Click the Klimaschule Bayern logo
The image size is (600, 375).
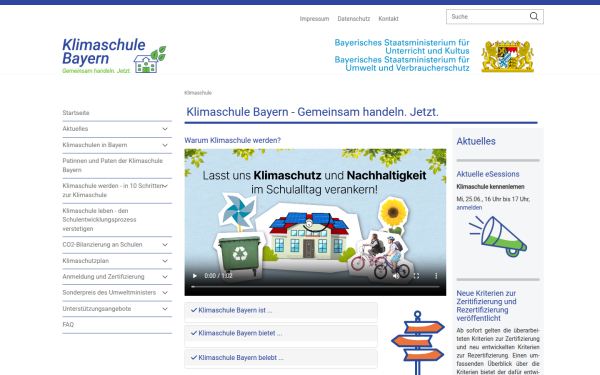click(114, 55)
